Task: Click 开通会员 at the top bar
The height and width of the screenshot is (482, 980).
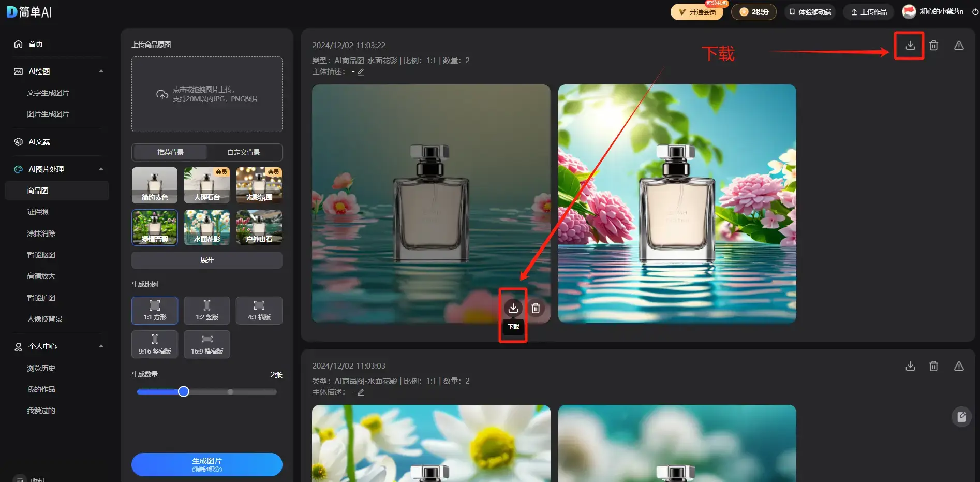Action: (697, 11)
